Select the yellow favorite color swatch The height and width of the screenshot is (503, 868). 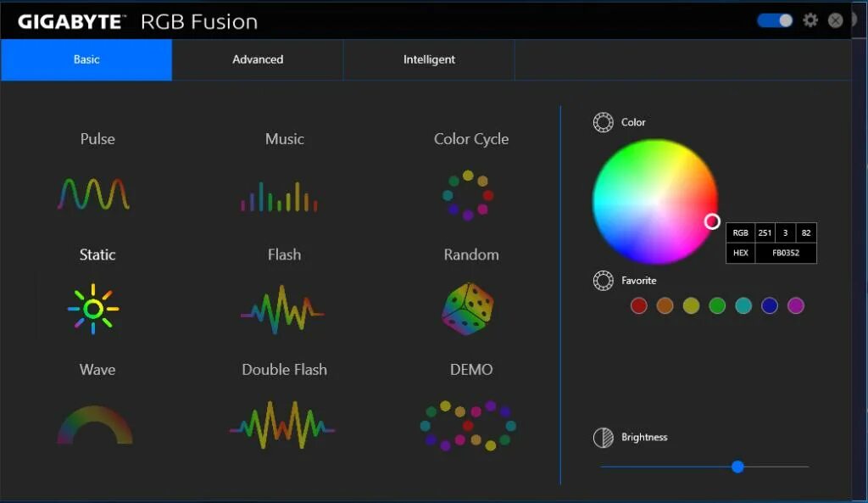point(691,305)
